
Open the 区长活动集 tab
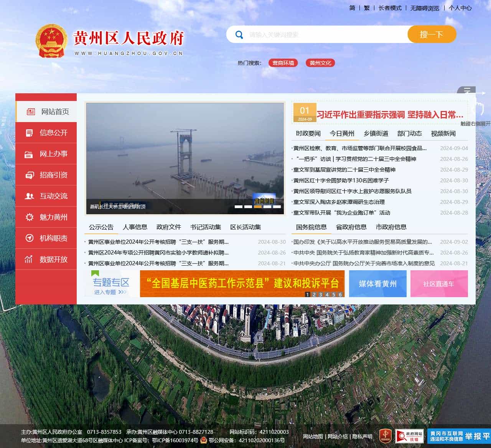(245, 227)
